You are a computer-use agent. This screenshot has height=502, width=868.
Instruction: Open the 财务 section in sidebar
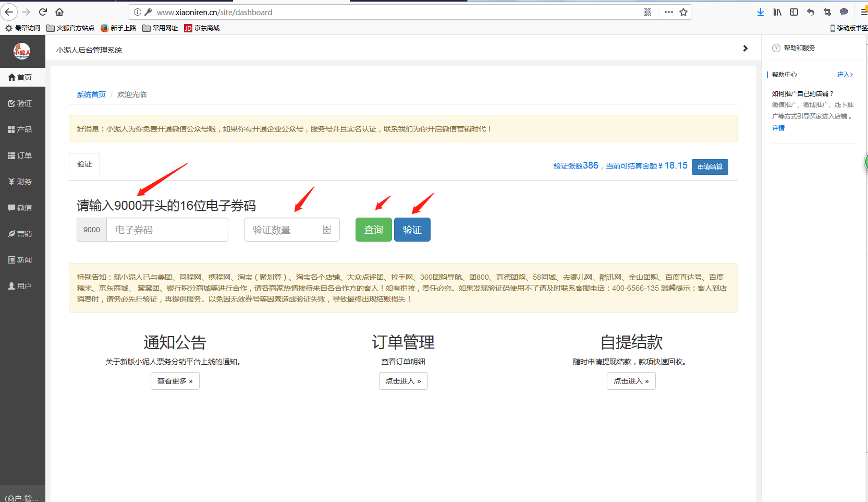(x=22, y=181)
